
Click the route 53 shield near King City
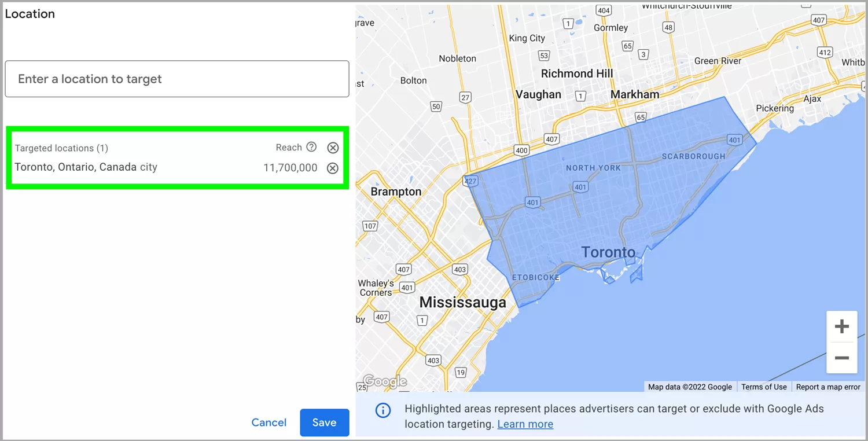pos(543,56)
